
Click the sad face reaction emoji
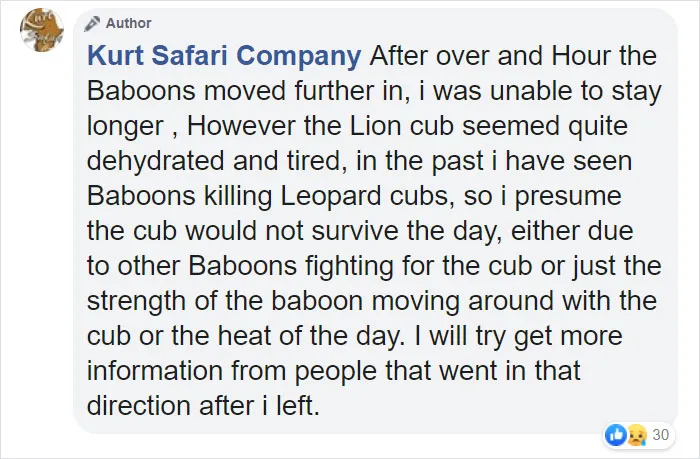[x=637, y=435]
